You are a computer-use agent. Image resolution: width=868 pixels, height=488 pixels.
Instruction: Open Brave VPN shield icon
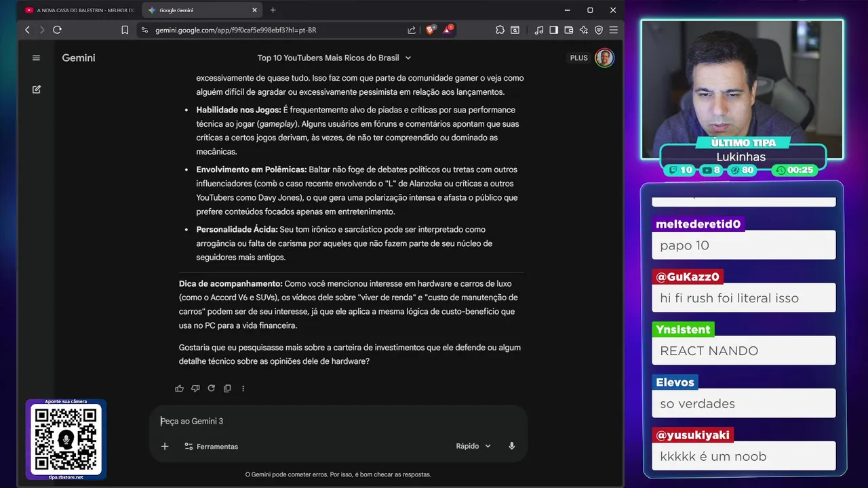point(599,30)
